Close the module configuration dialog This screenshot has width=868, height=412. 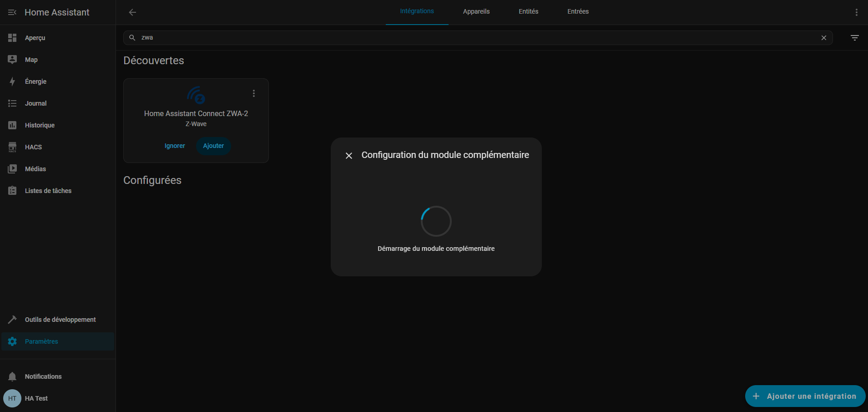(x=349, y=156)
